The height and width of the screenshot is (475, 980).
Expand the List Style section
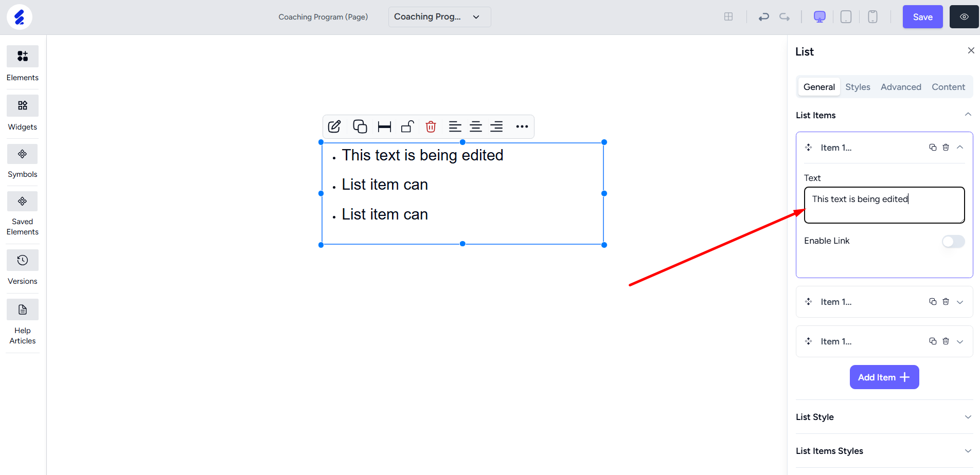pyautogui.click(x=968, y=417)
